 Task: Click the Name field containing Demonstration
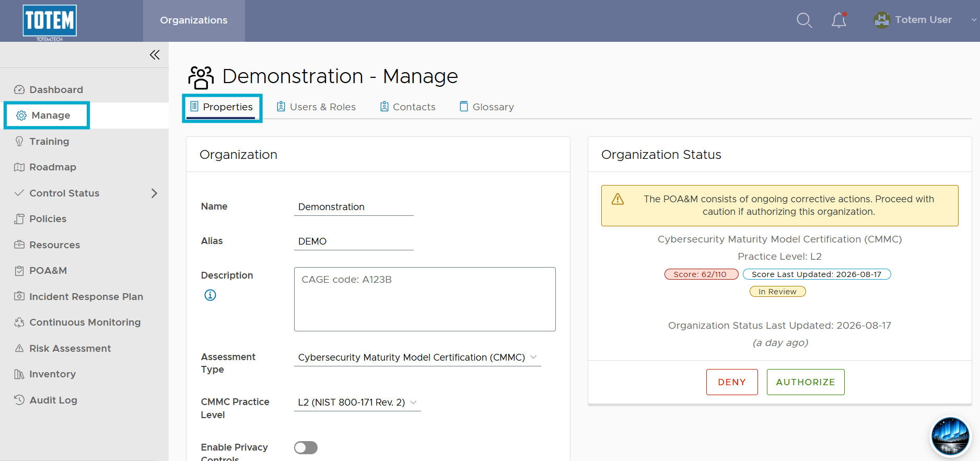point(354,207)
